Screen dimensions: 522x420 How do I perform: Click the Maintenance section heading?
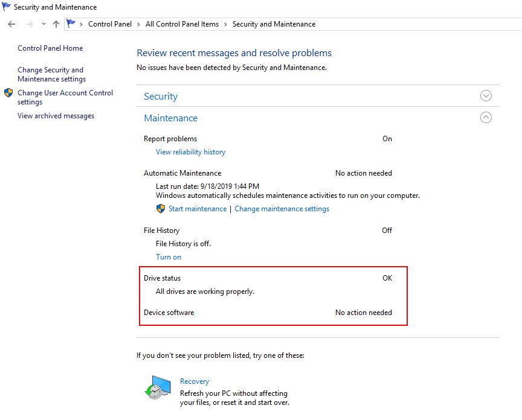pyautogui.click(x=171, y=118)
